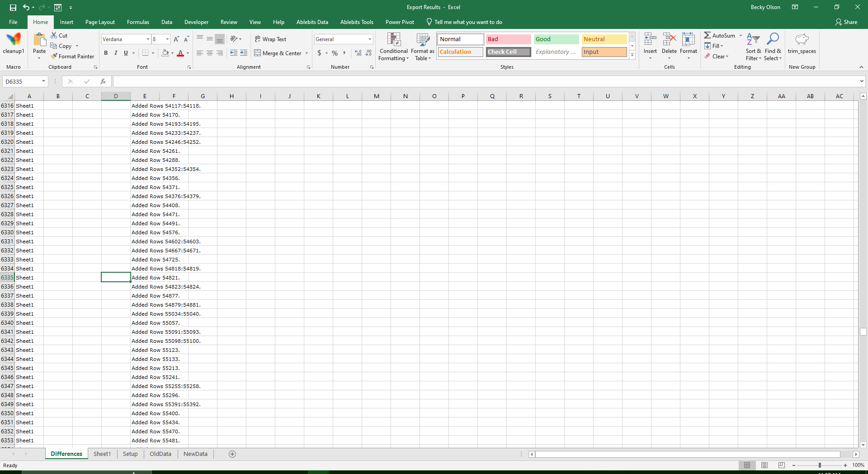Select the Merge & Center icon
The width and height of the screenshot is (868, 474).
pos(257,53)
